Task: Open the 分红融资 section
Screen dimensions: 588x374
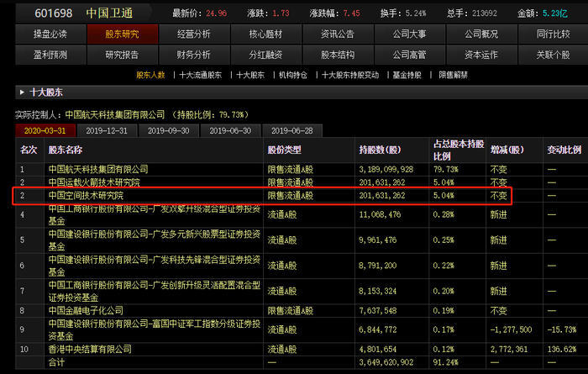Action: point(266,55)
